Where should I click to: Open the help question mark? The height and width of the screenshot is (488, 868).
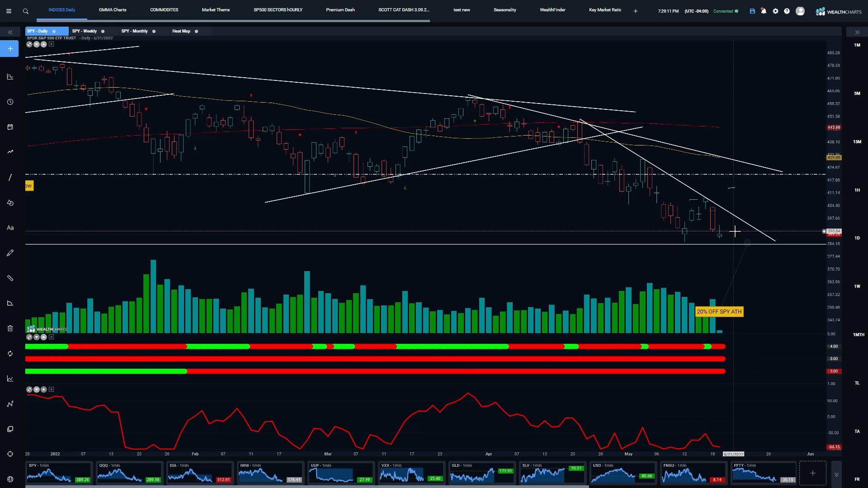[787, 11]
